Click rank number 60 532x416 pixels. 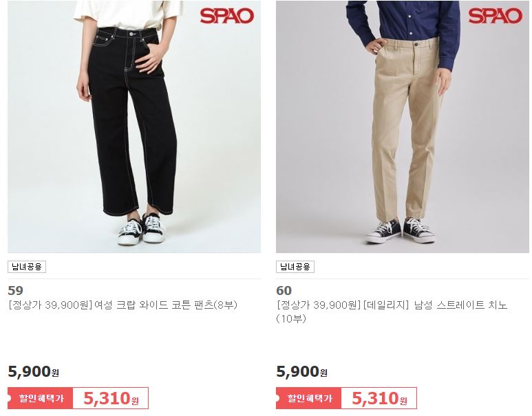pos(284,291)
